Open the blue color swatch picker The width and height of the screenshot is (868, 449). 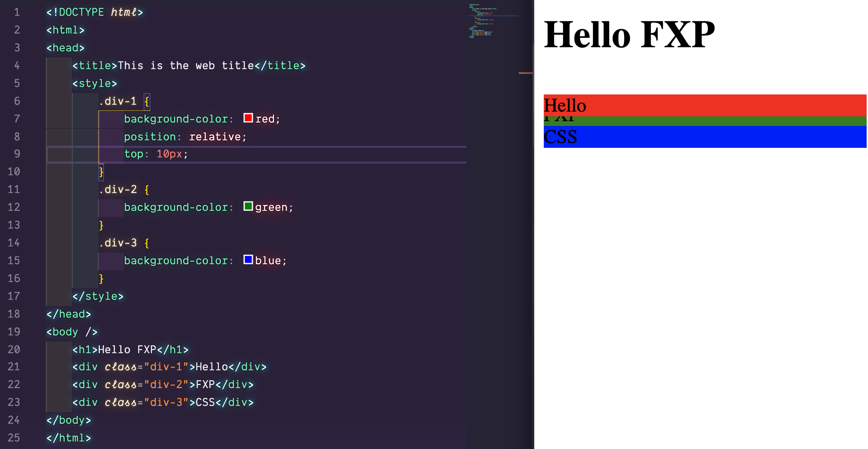point(248,260)
